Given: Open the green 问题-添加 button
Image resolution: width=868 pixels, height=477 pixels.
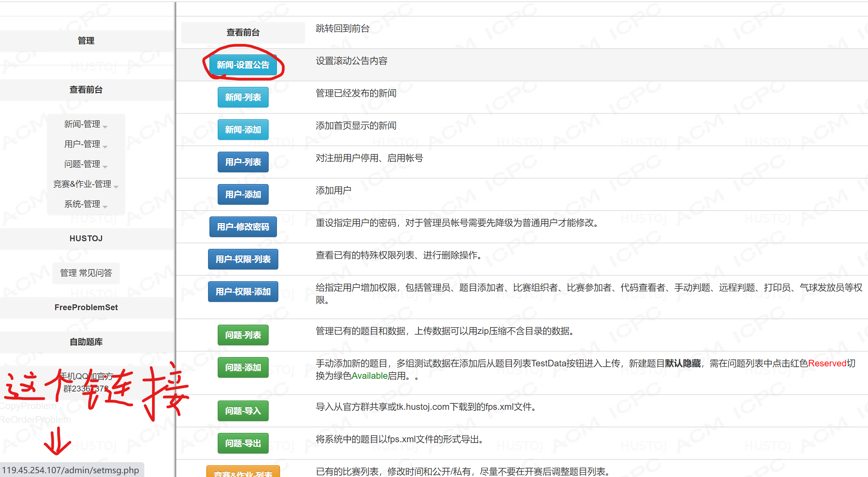Looking at the screenshot, I should point(243,367).
